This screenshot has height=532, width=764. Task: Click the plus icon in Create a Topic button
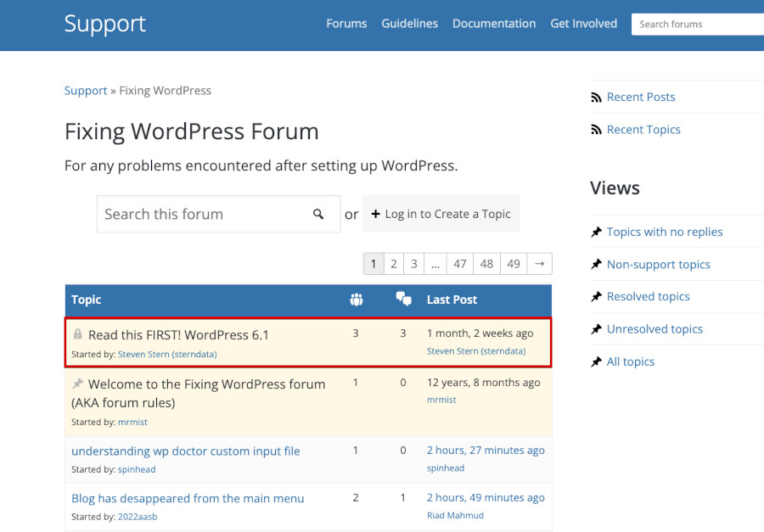pos(375,214)
